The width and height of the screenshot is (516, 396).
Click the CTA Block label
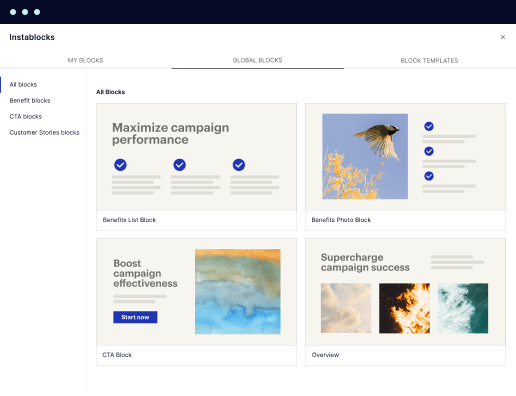pos(117,355)
